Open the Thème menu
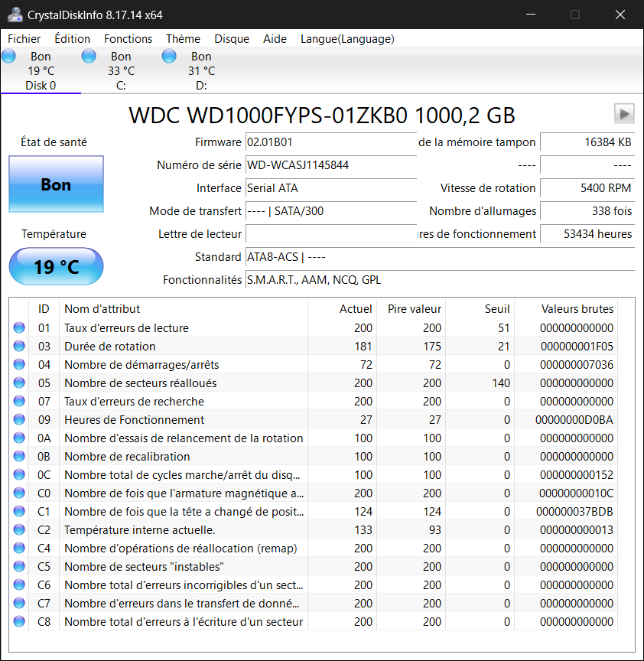 tap(183, 39)
